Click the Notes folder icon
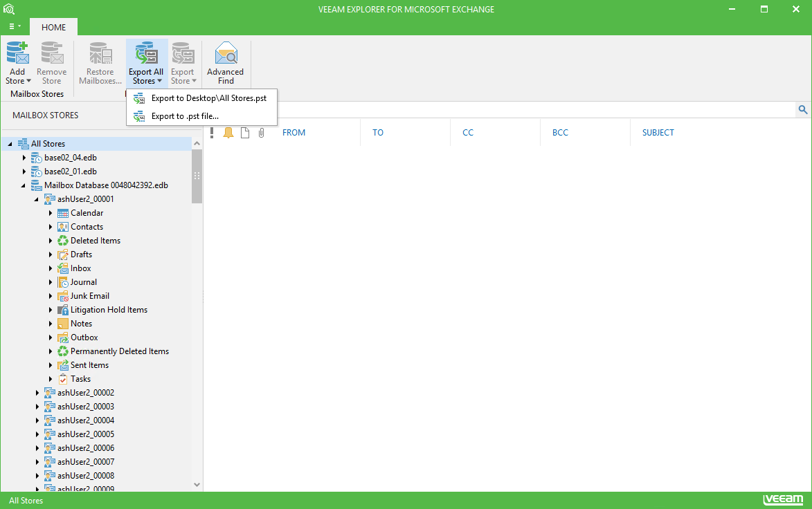The image size is (812, 509). pyautogui.click(x=63, y=324)
